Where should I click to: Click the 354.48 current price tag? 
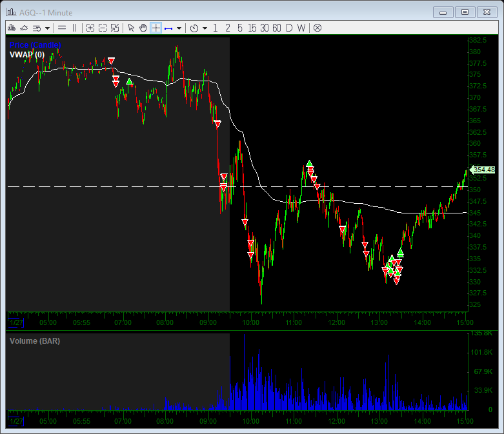click(x=483, y=170)
